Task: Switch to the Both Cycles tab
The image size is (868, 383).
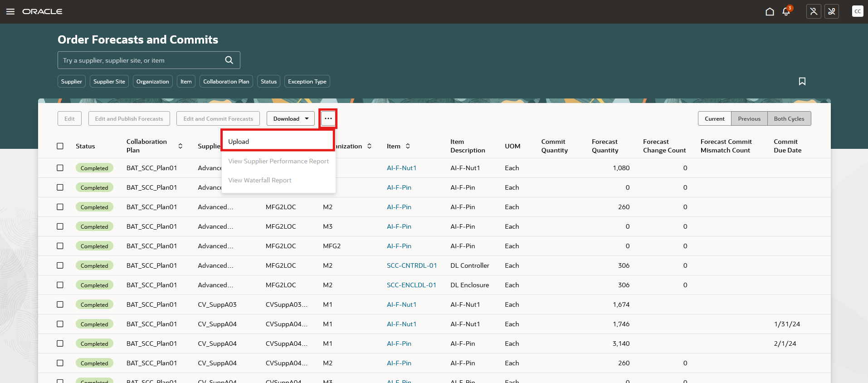Action: (x=789, y=118)
